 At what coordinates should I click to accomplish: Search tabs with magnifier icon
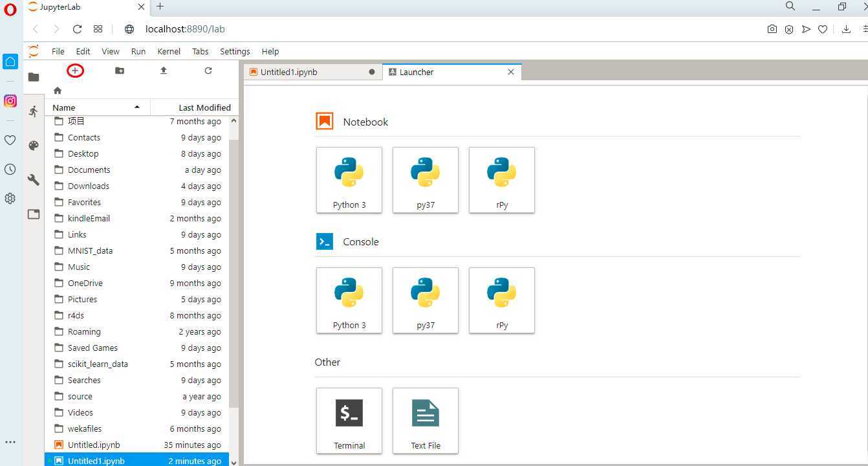[790, 6]
